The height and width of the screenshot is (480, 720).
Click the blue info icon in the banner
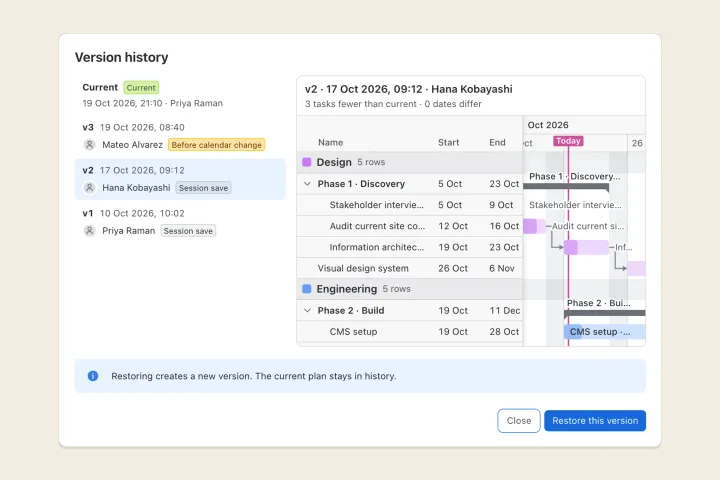pos(93,376)
